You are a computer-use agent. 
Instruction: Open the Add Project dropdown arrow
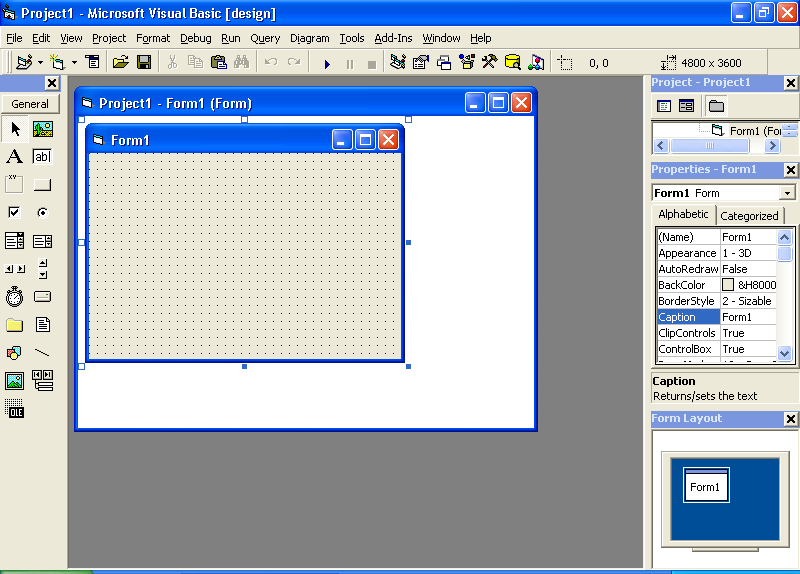click(x=40, y=63)
